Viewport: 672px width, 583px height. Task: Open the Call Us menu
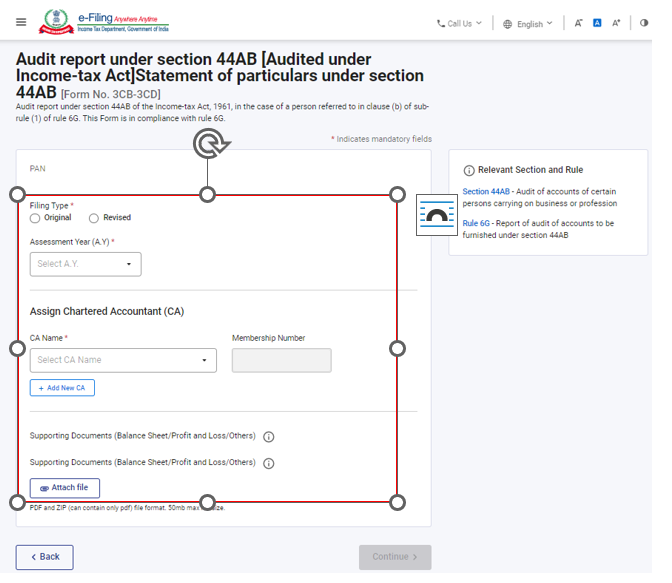coord(459,23)
